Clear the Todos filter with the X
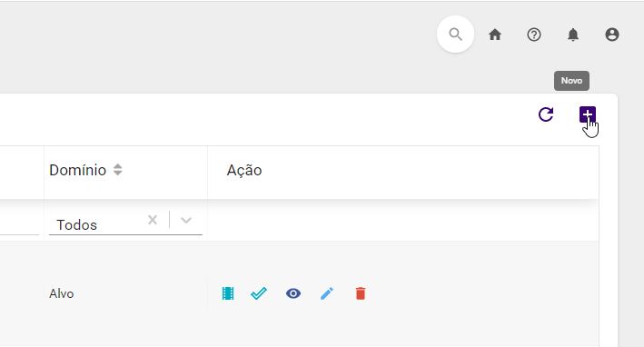 [x=153, y=220]
